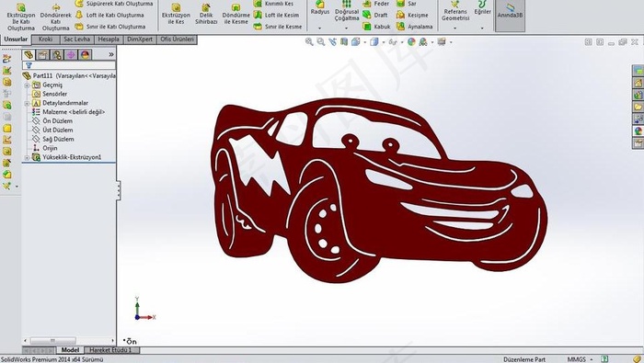This screenshot has height=363, width=644.
Task: Select Döndürerek Katı Oluşturma tool
Action: pyautogui.click(x=55, y=17)
